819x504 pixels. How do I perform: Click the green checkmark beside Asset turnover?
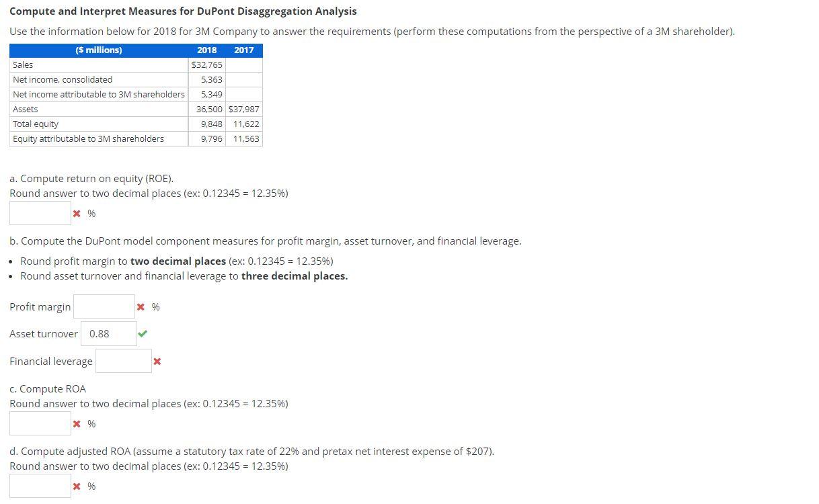pyautogui.click(x=142, y=333)
